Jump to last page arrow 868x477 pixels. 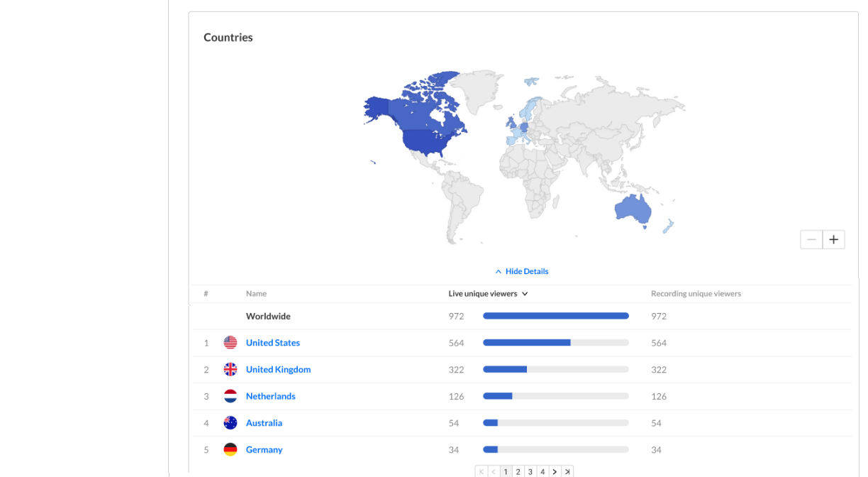point(567,471)
